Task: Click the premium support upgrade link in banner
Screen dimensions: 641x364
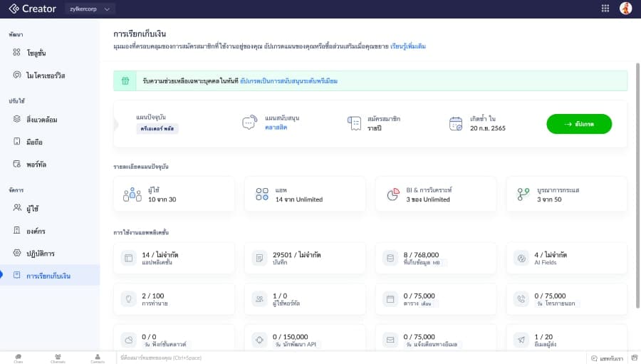Action: point(288,81)
